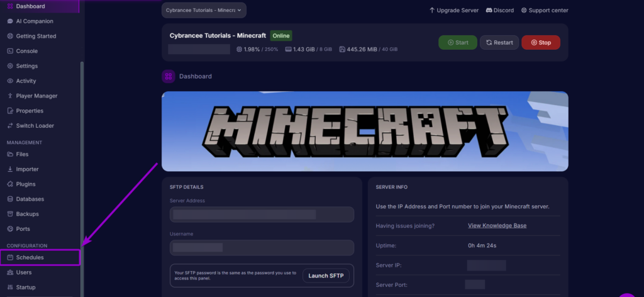Select the Switch Loader icon

point(10,126)
